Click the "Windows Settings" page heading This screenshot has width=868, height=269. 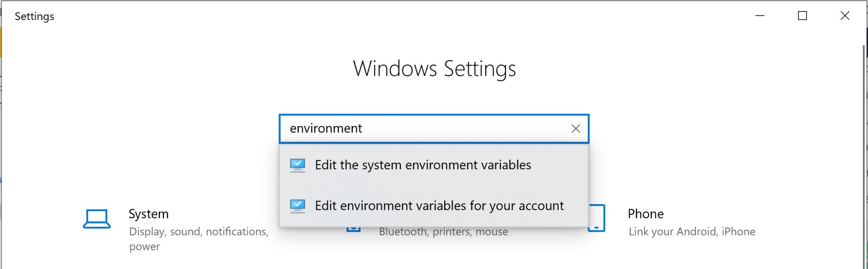pyautogui.click(x=434, y=69)
